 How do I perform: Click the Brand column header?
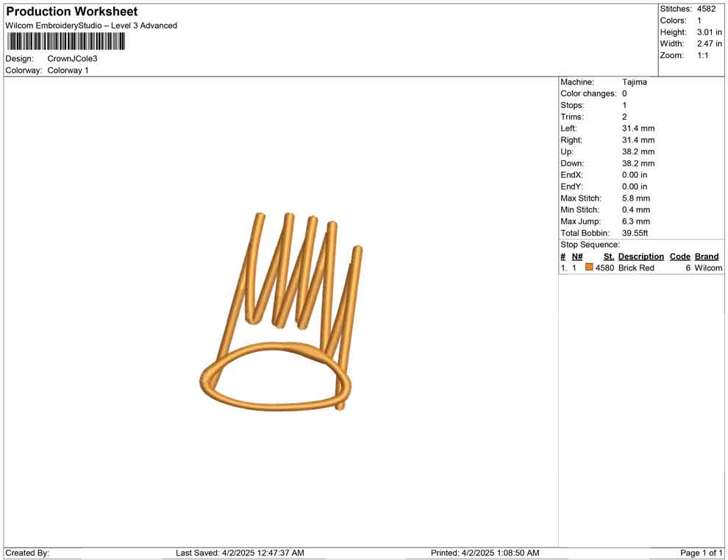706,256
